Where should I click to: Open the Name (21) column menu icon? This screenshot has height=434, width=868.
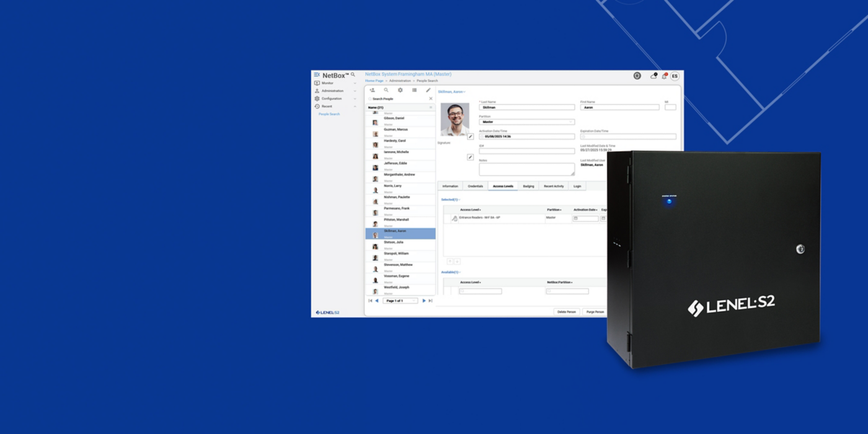point(431,107)
